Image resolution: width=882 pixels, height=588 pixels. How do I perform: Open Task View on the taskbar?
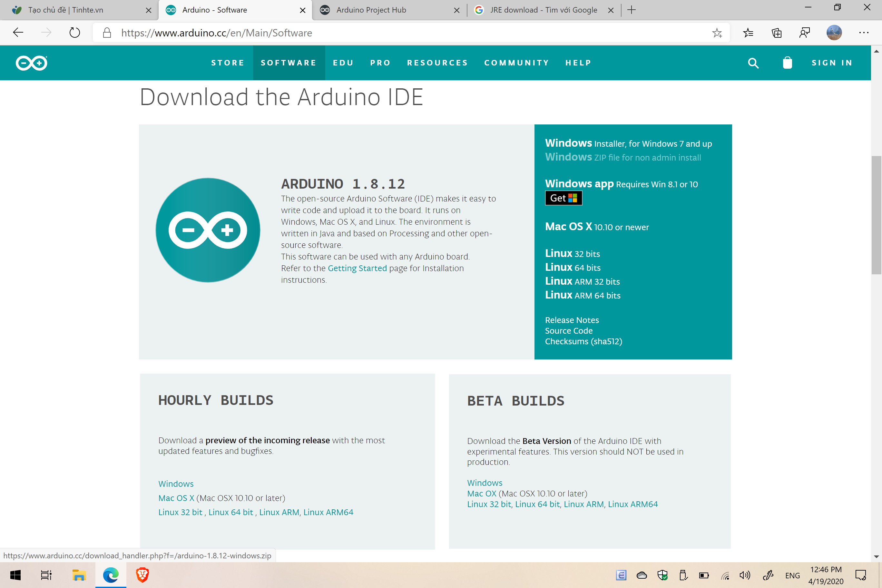point(46,575)
